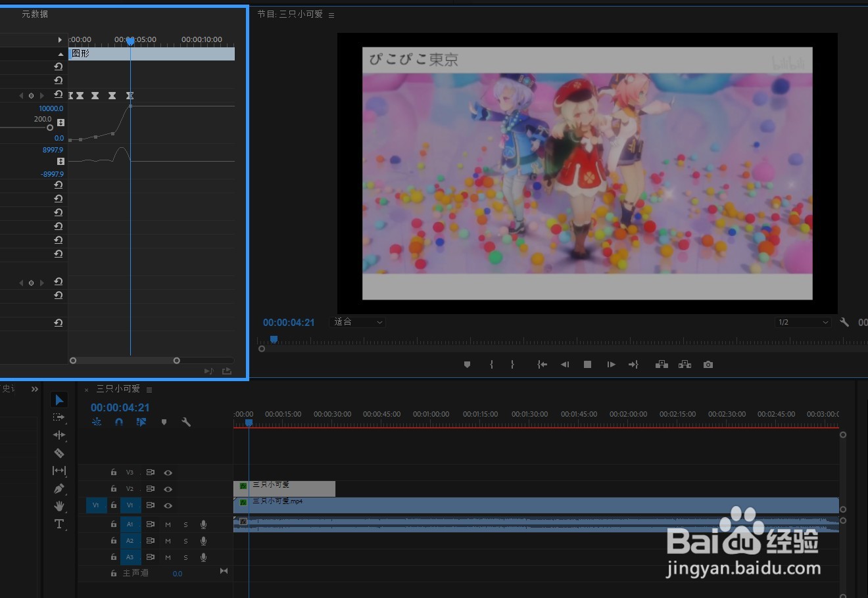The height and width of the screenshot is (598, 868).
Task: Toggle linked selection in timeline
Action: coord(141,422)
